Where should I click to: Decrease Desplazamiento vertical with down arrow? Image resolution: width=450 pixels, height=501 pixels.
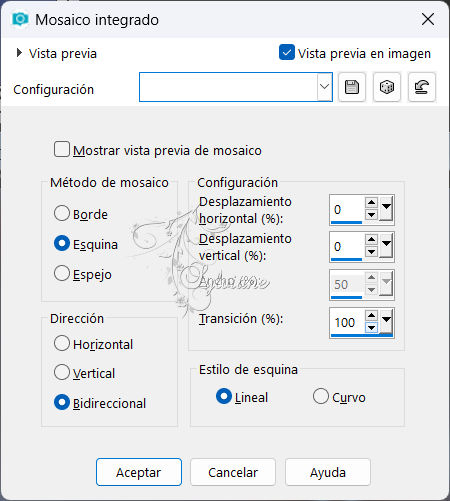(x=371, y=252)
